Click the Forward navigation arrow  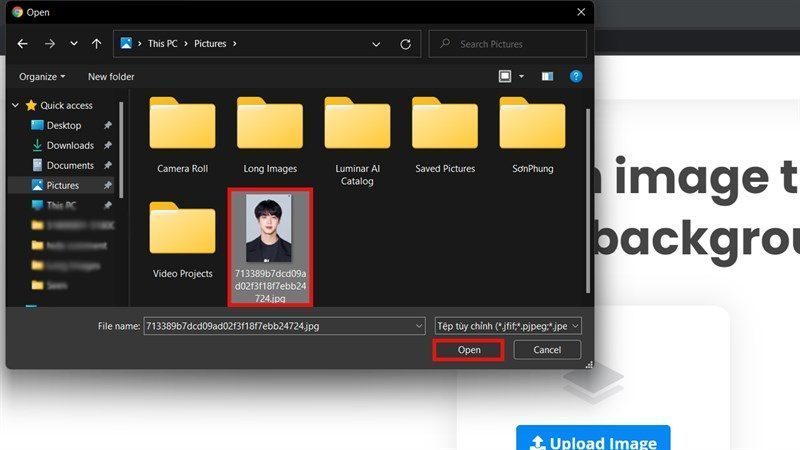[49, 44]
